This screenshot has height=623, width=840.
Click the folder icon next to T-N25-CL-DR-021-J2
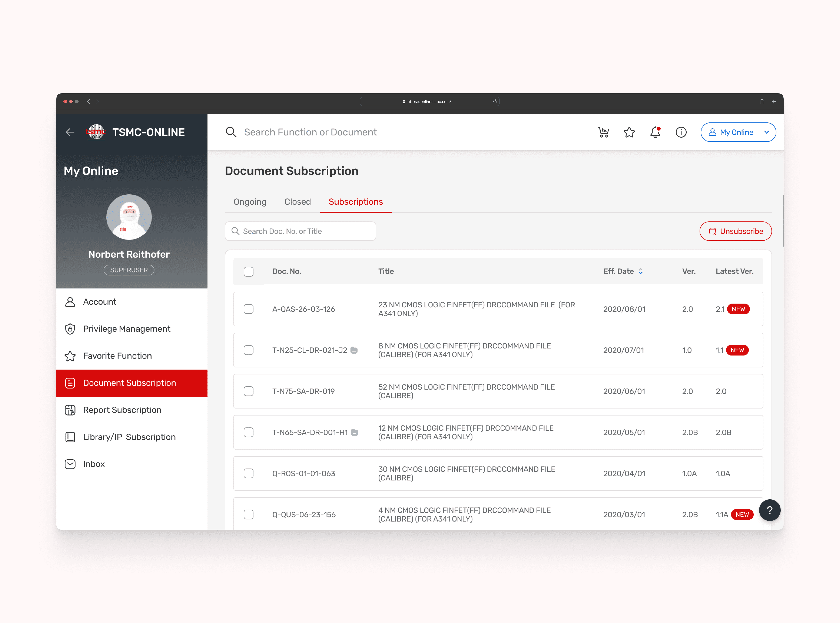[354, 350]
